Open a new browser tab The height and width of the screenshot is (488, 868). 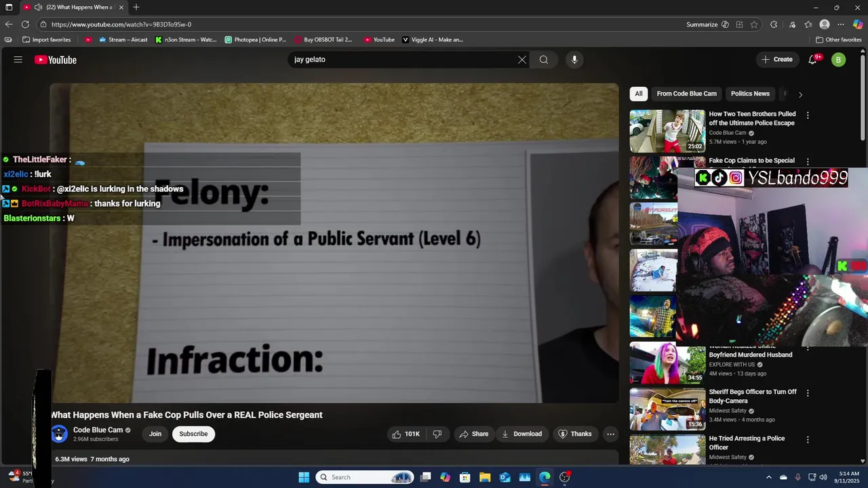coord(136,7)
